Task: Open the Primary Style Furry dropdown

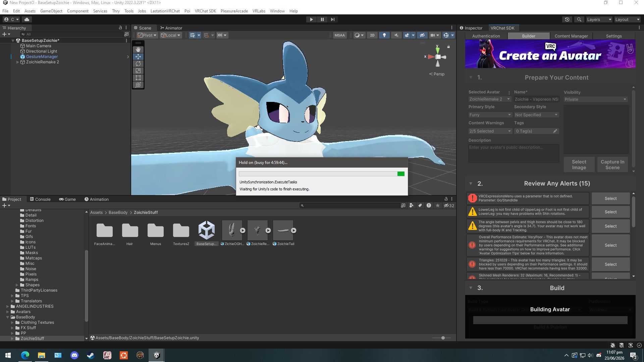Action: coord(490,115)
